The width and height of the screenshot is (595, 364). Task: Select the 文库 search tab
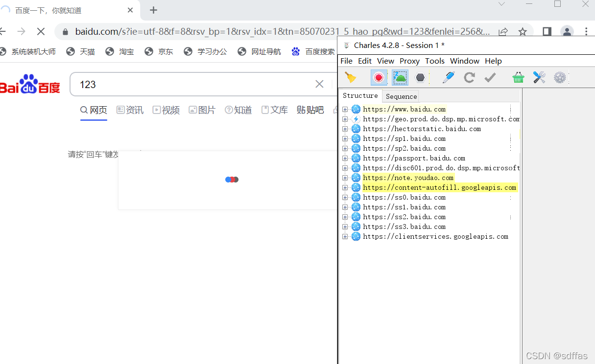275,110
